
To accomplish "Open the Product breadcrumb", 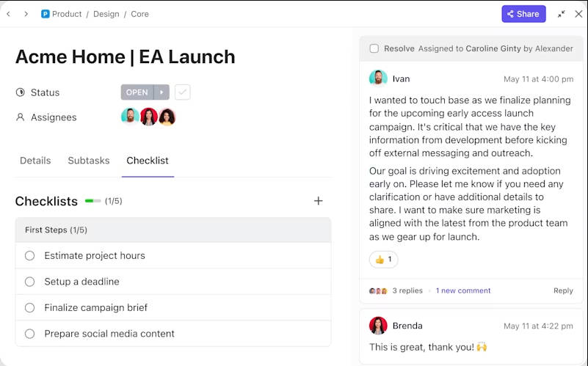I will click(x=67, y=14).
